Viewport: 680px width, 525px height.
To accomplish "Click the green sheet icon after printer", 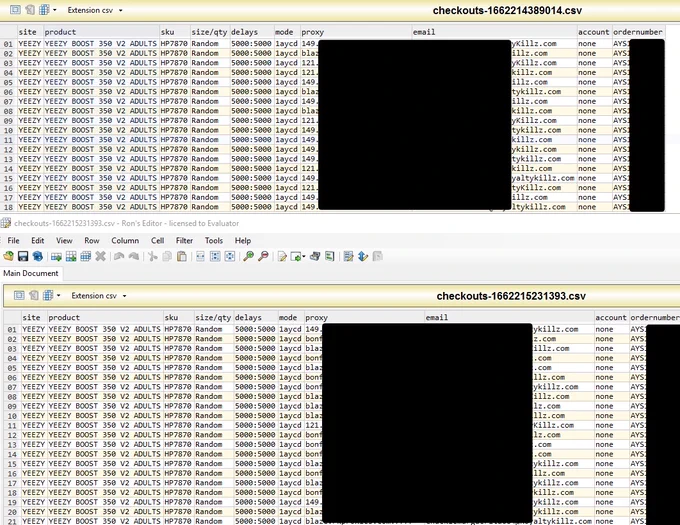I will coord(330,256).
